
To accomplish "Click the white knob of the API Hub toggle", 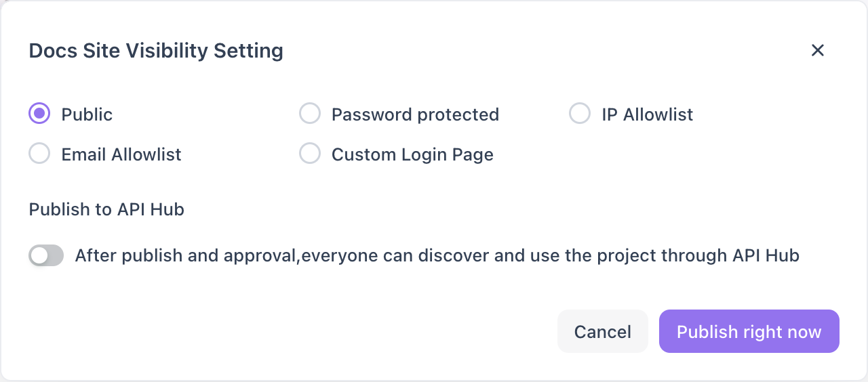I will (39, 255).
